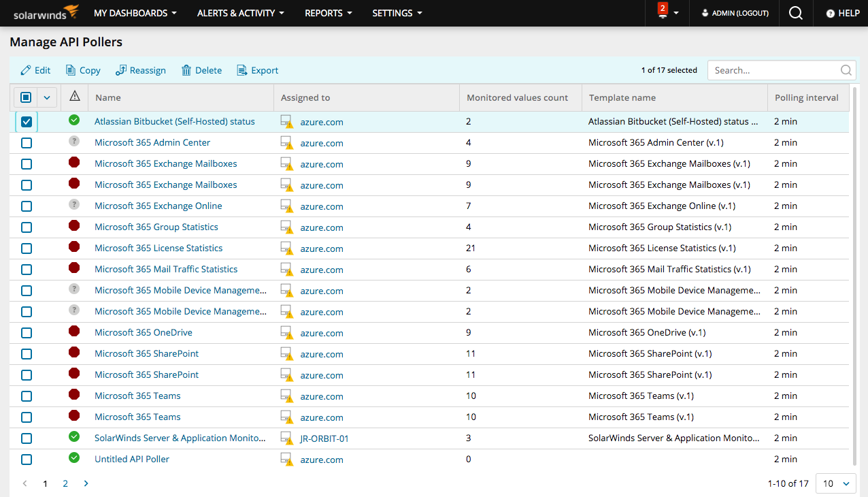Click the Edit pencil toolbar item
This screenshot has height=497, width=868.
(35, 70)
